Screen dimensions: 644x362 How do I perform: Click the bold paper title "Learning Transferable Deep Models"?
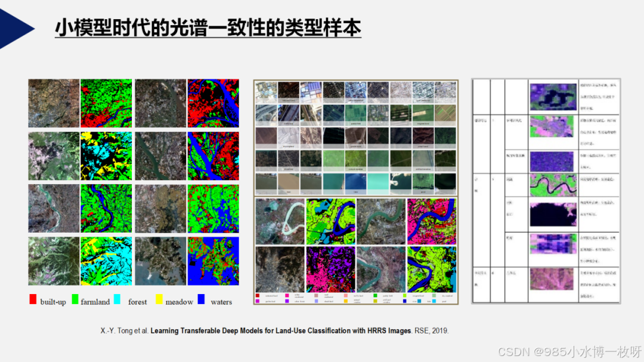click(x=207, y=331)
